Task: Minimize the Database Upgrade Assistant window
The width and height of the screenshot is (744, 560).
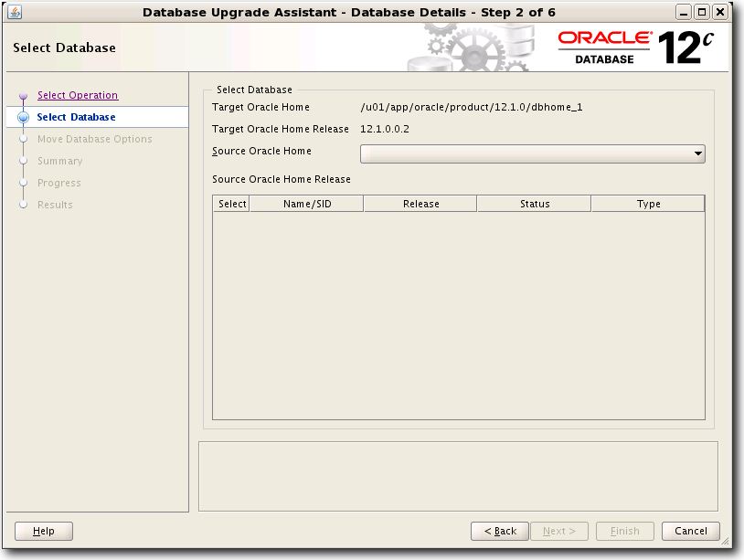Action: click(685, 12)
